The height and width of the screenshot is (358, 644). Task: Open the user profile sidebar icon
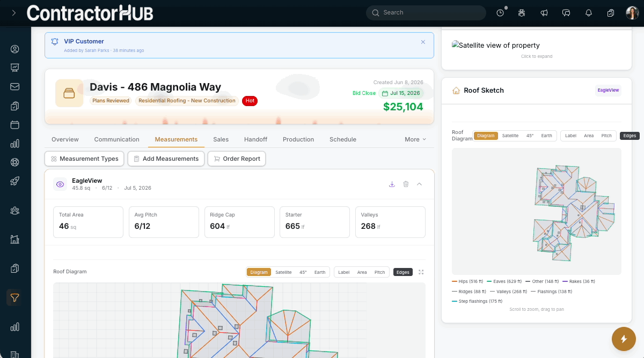15,49
